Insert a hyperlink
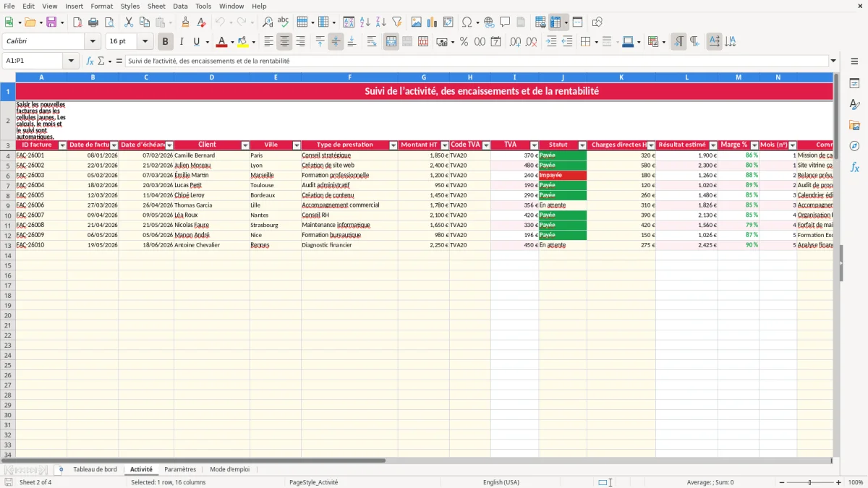The image size is (868, 488). coord(489,22)
